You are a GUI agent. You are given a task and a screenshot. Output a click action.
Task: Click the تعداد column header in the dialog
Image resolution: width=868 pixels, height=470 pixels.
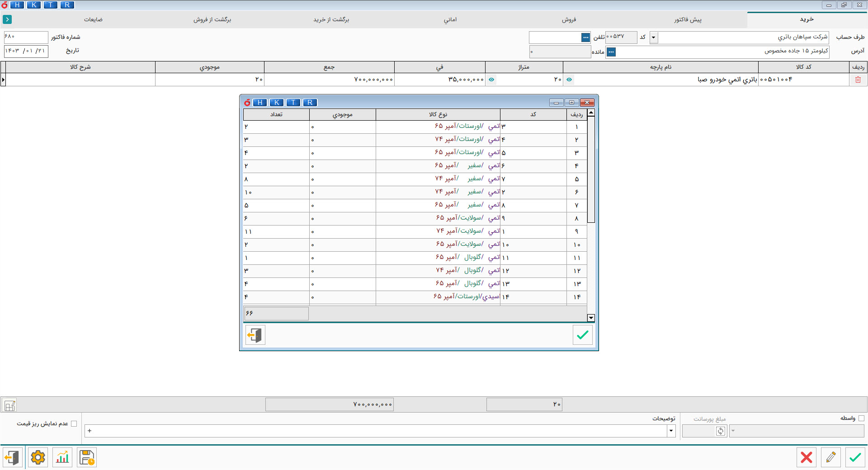tap(276, 114)
